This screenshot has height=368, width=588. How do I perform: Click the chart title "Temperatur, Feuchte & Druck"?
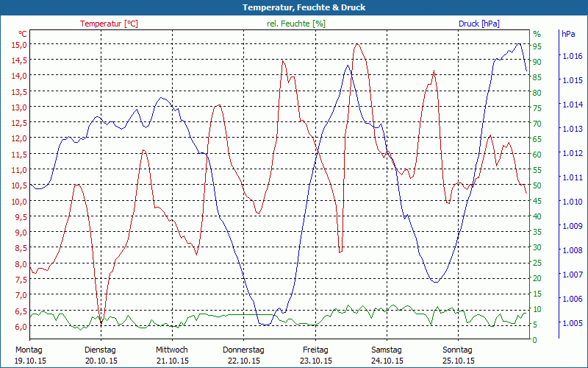coord(293,7)
